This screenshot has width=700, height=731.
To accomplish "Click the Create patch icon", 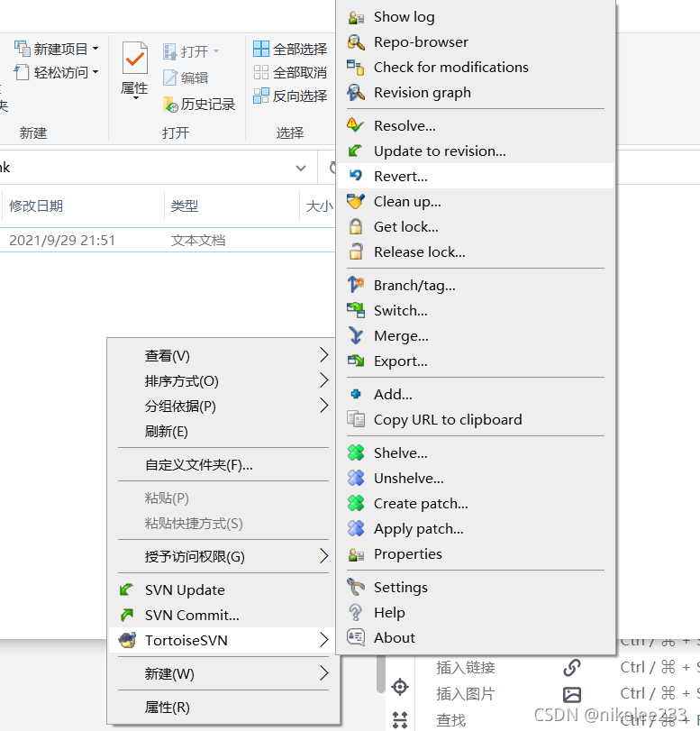I will tap(356, 503).
